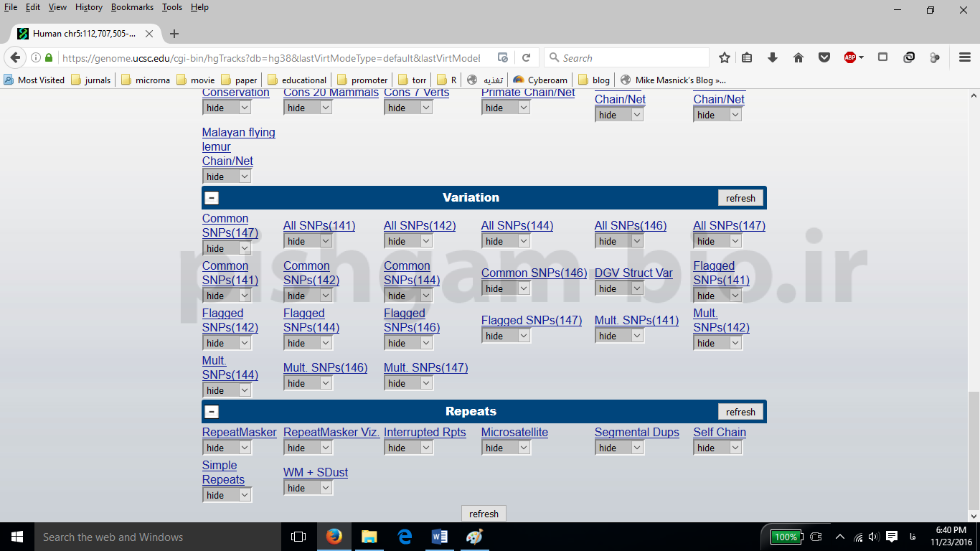Launch Microsoft Word from the taskbar
Image resolution: width=980 pixels, height=551 pixels.
(x=440, y=537)
